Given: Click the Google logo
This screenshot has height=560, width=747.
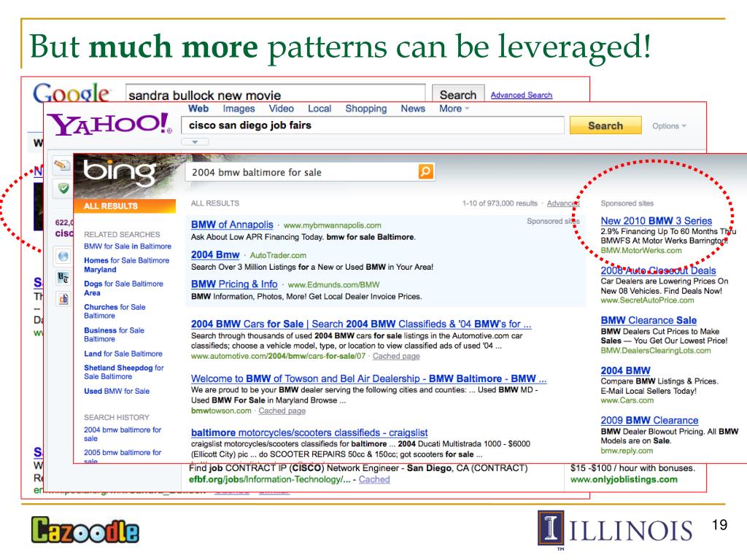Looking at the screenshot, I should point(71,93).
